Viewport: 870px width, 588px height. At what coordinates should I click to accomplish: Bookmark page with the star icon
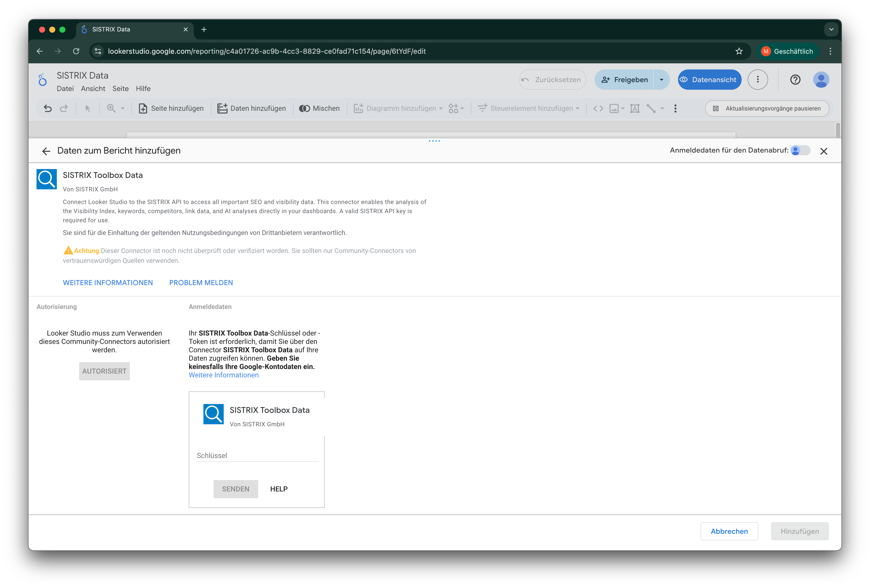[739, 51]
